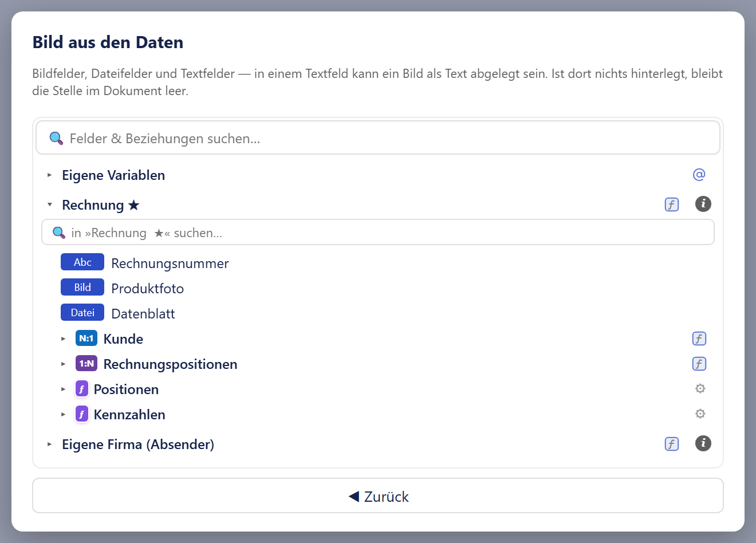Click into the in »Rechnung ★« suchen field
The height and width of the screenshot is (543, 756).
tap(378, 233)
